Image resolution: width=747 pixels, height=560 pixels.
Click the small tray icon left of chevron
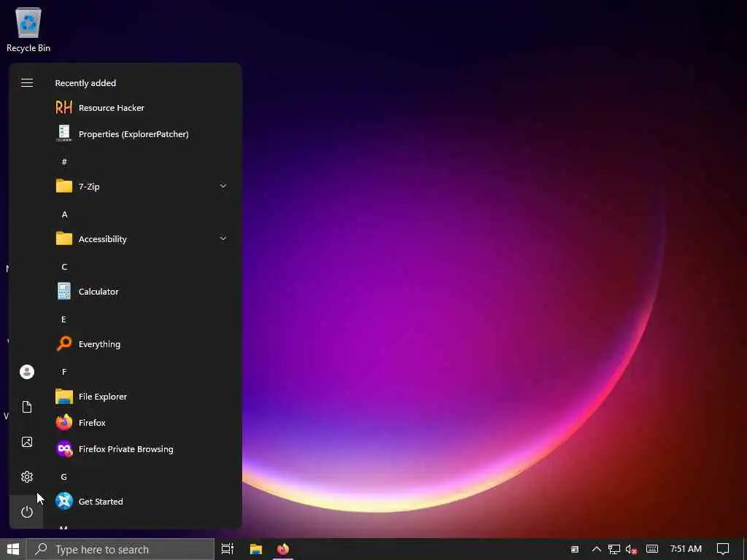575,550
